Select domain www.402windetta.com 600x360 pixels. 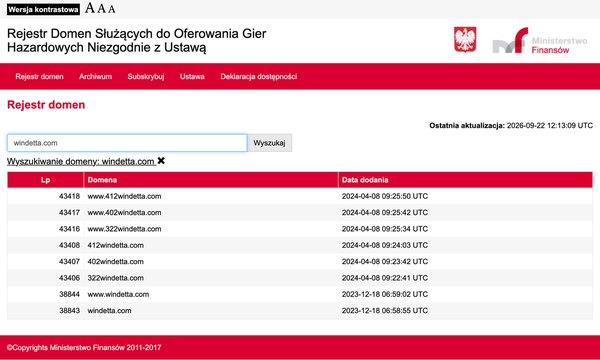pos(124,213)
